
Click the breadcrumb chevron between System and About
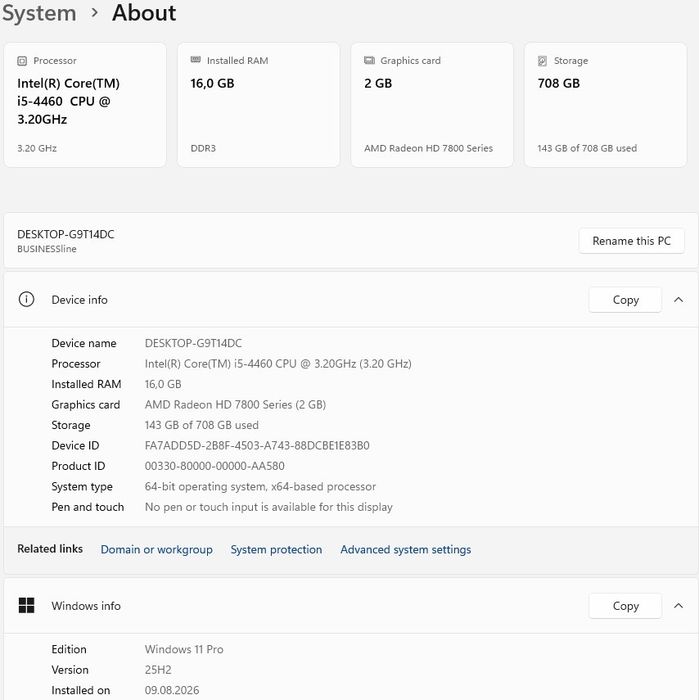[x=94, y=12]
